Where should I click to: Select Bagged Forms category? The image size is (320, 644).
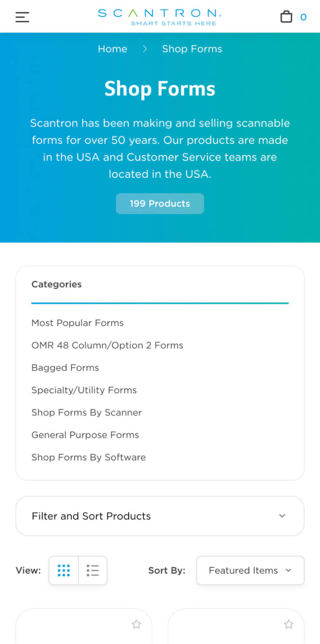(65, 368)
